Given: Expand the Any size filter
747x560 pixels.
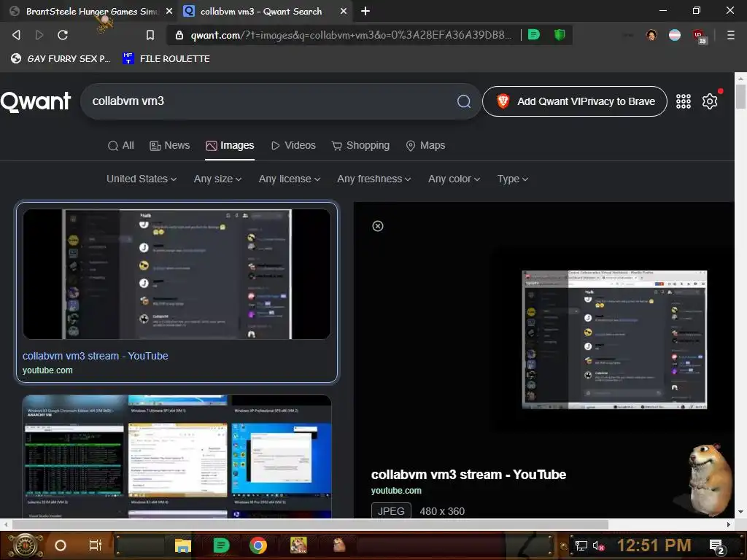Looking at the screenshot, I should [x=217, y=179].
